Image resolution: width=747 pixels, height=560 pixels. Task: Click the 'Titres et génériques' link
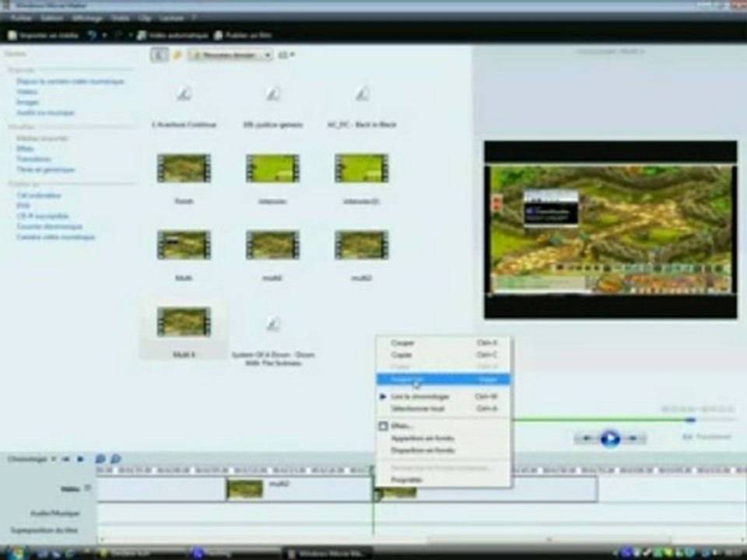tap(46, 170)
